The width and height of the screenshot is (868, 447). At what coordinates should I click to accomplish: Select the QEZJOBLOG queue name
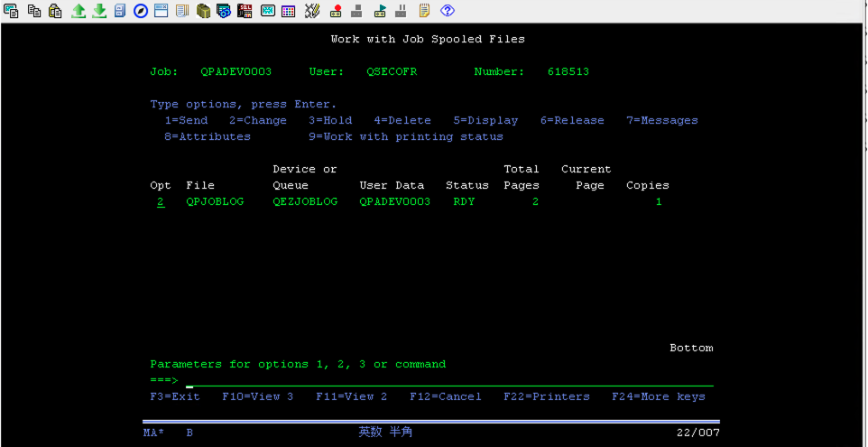click(x=305, y=201)
